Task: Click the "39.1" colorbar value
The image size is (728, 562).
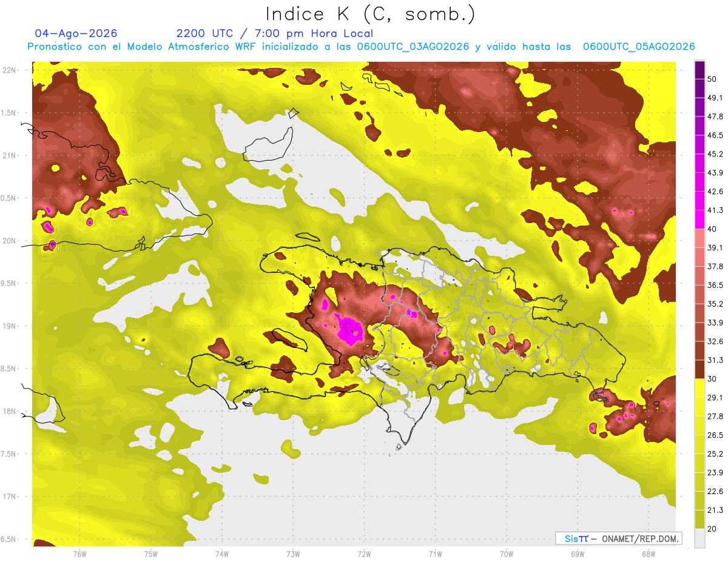Action: pos(715,247)
